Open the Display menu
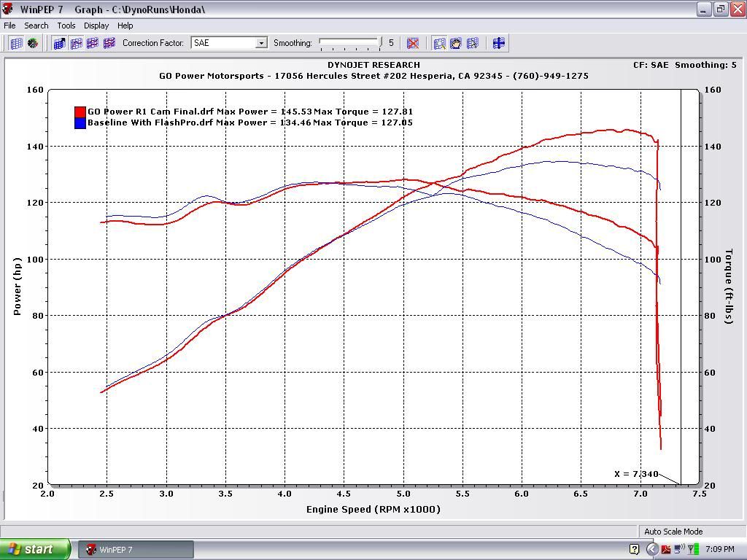Image resolution: width=747 pixels, height=560 pixels. (96, 26)
